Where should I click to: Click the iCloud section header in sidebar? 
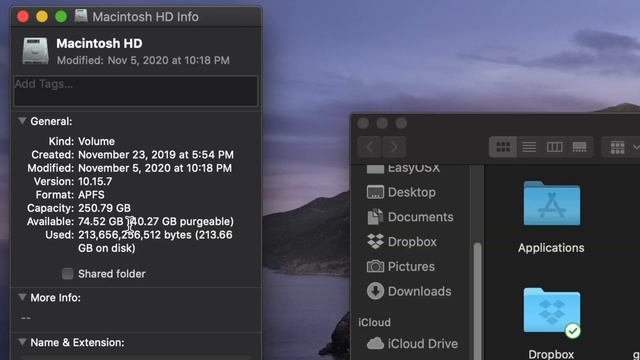click(374, 322)
